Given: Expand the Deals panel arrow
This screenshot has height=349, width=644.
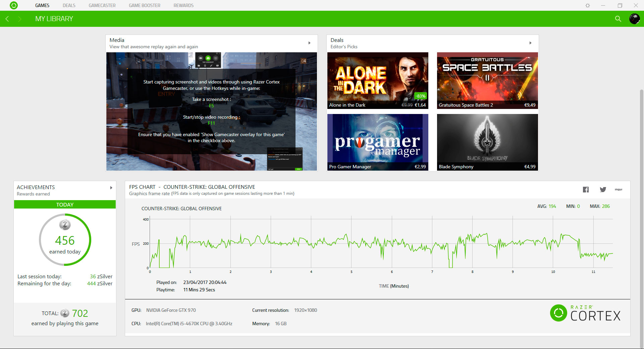Looking at the screenshot, I should click(530, 43).
